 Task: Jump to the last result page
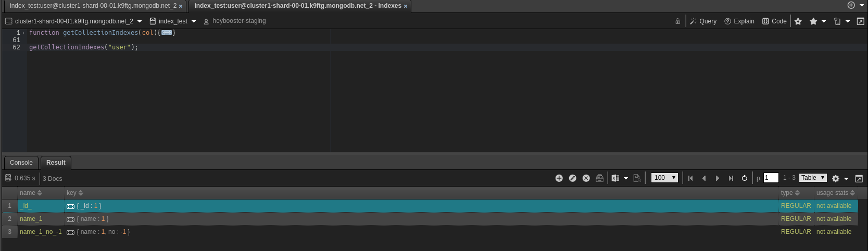pyautogui.click(x=731, y=178)
